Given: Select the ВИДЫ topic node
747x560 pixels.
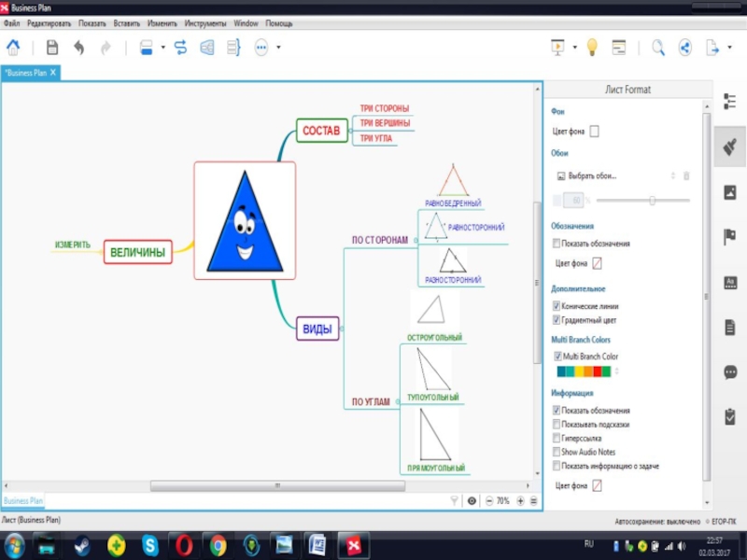Looking at the screenshot, I should coord(317,329).
